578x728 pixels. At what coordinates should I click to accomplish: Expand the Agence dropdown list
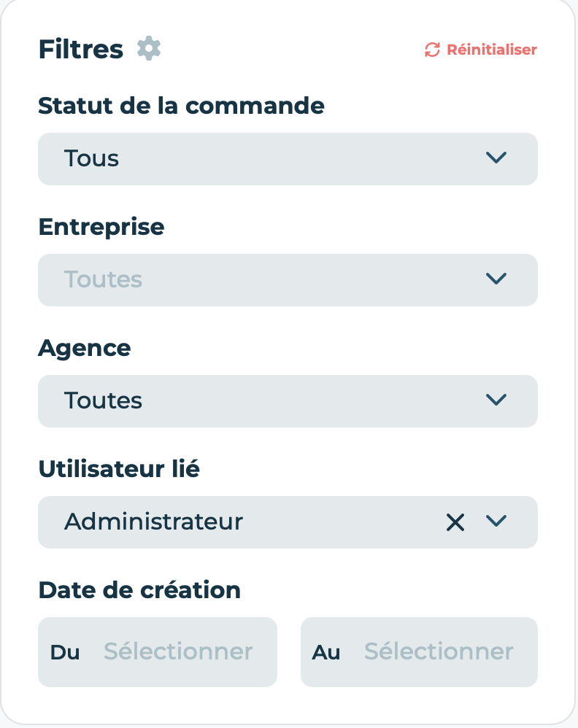(288, 401)
